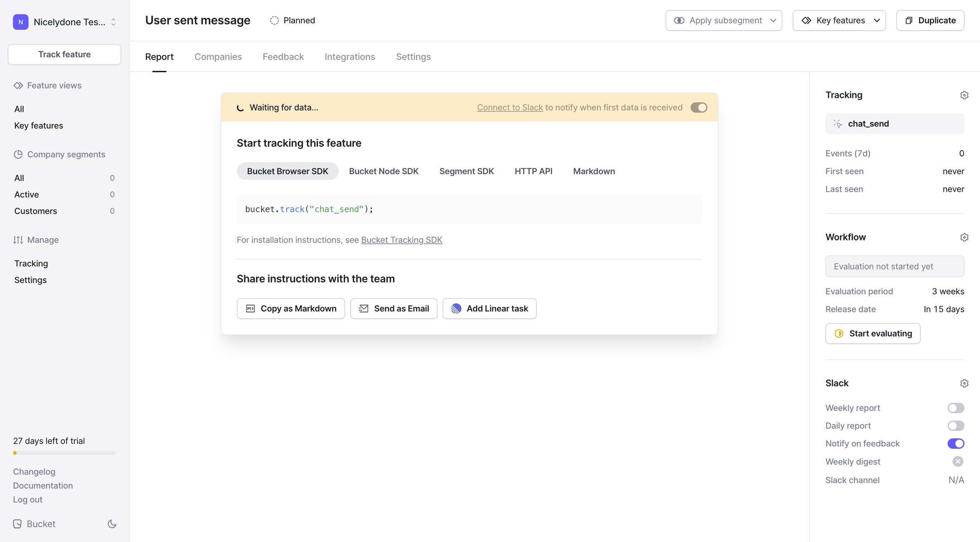The image size is (980, 542).
Task: Open Workflow section gear settings
Action: click(x=964, y=237)
